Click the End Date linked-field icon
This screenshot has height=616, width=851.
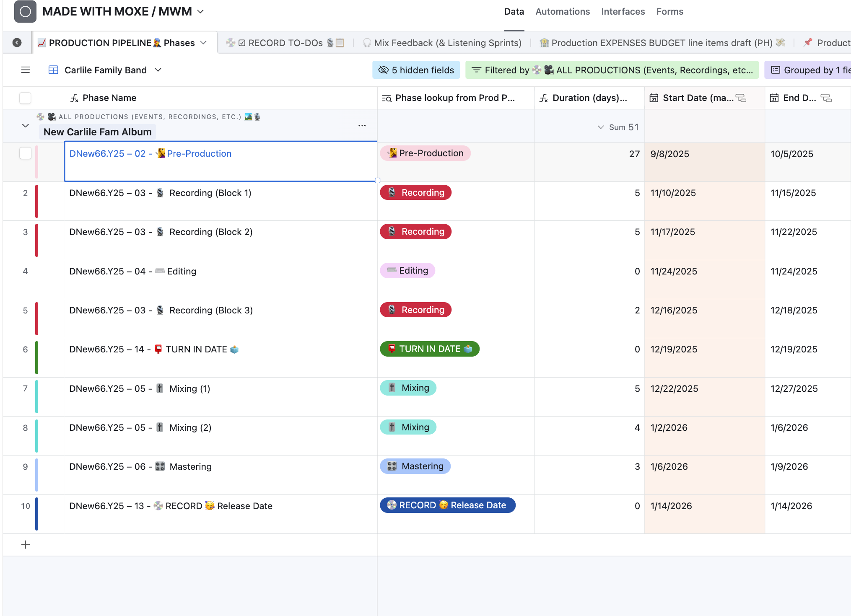click(826, 98)
